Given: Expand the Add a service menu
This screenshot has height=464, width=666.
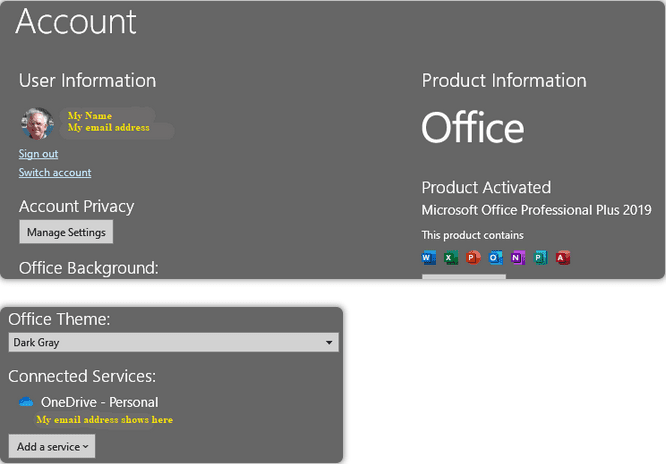Looking at the screenshot, I should click(x=52, y=446).
